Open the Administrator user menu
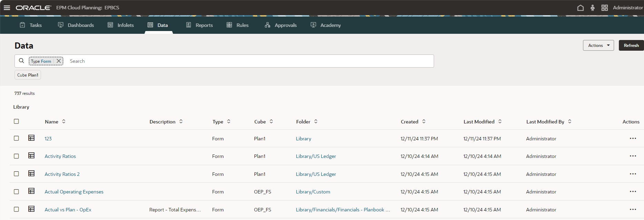 pyautogui.click(x=628, y=8)
